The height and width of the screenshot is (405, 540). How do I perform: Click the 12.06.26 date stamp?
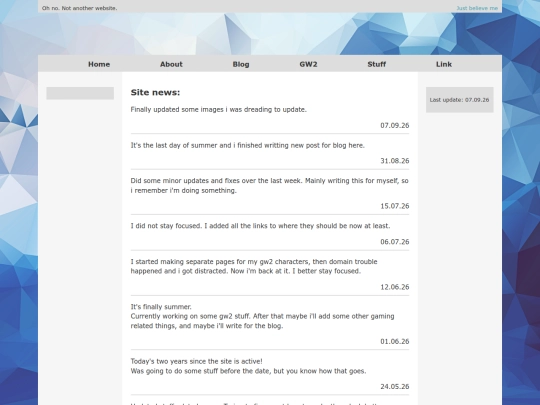[395, 287]
